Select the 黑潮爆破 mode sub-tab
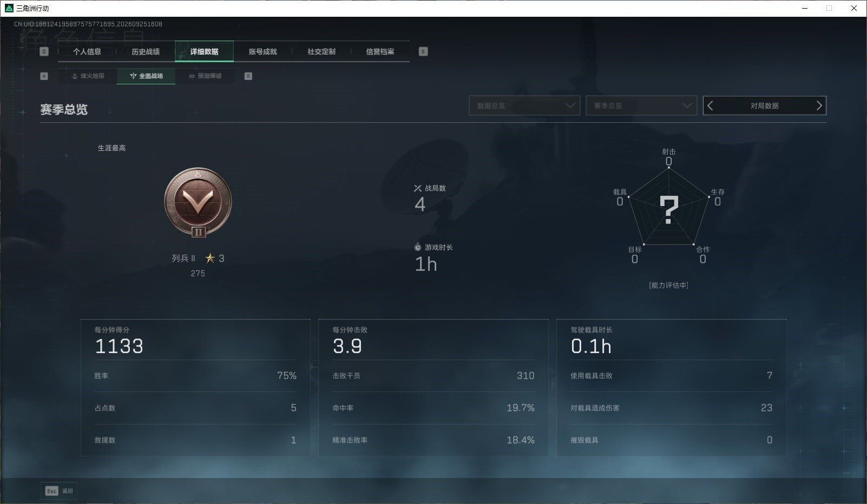Viewport: 867px width, 504px height. [205, 76]
